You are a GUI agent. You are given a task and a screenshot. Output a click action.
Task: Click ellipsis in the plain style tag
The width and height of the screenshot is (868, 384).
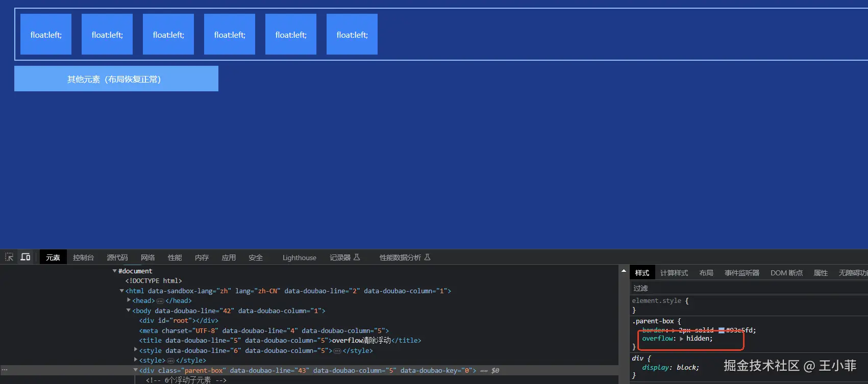click(170, 361)
